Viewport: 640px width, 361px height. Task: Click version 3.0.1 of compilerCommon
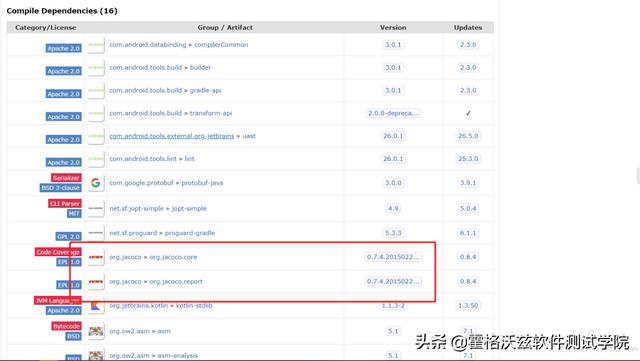(393, 45)
